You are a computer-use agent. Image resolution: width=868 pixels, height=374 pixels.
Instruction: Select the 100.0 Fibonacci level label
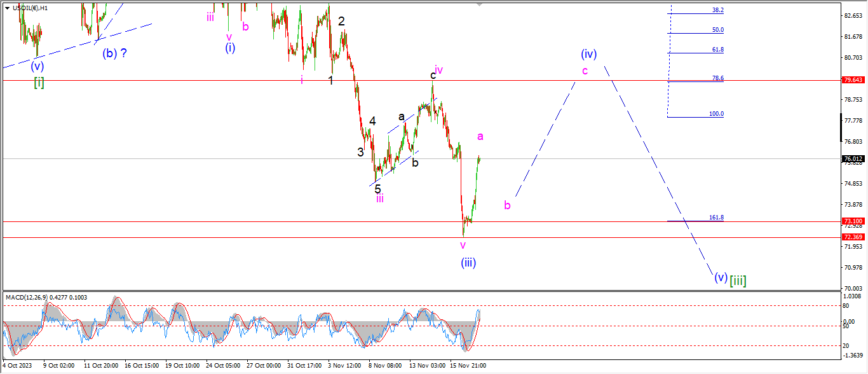coord(716,114)
